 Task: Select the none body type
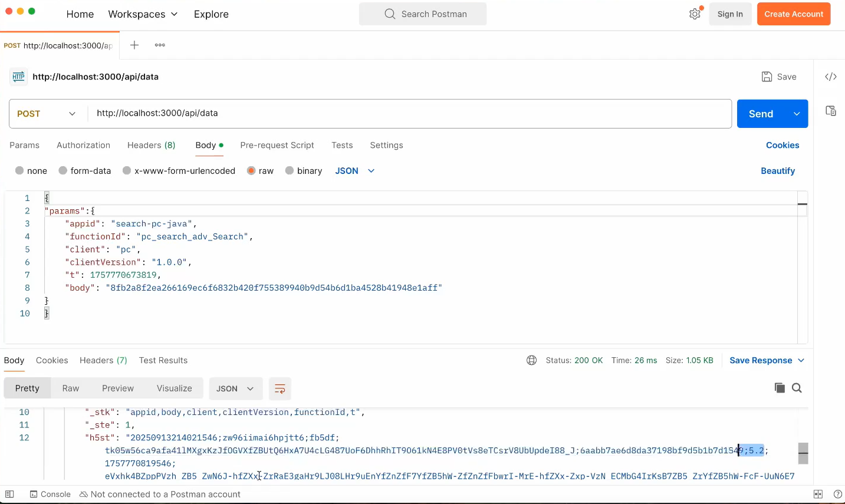point(19,170)
